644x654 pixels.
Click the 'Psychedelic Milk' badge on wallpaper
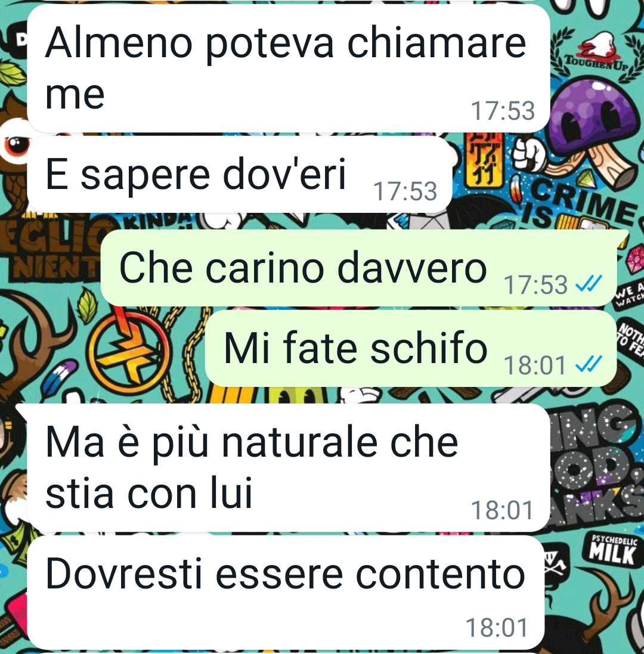(x=614, y=549)
